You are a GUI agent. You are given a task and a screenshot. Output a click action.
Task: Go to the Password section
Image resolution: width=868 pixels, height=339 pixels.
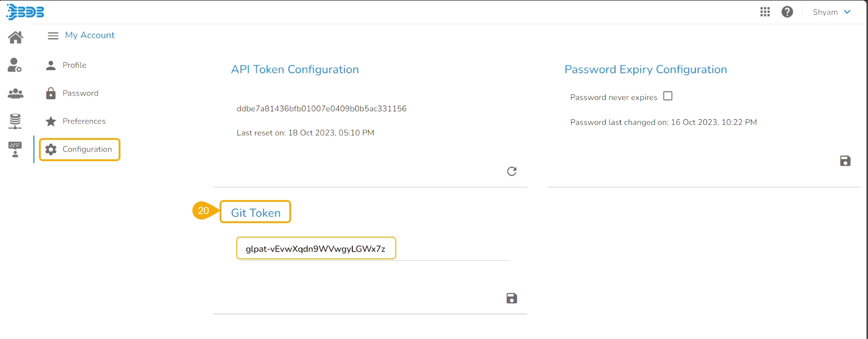(x=80, y=93)
